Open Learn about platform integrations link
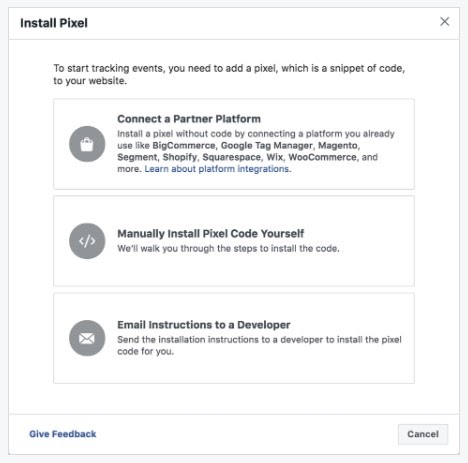The image size is (468, 463). click(x=217, y=169)
